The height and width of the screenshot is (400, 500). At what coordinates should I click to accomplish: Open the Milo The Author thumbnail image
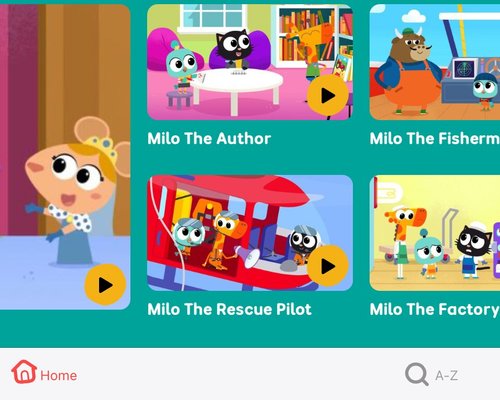coord(250,62)
